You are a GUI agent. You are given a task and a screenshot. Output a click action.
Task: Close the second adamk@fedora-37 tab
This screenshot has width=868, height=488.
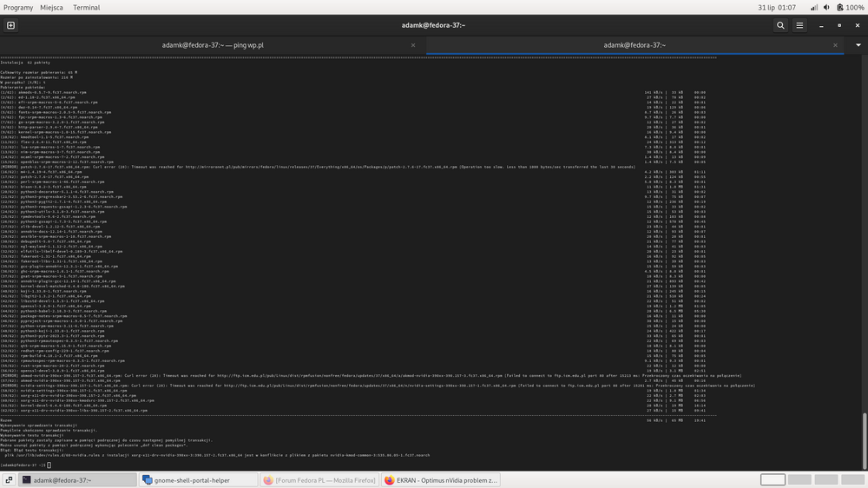[x=837, y=45]
